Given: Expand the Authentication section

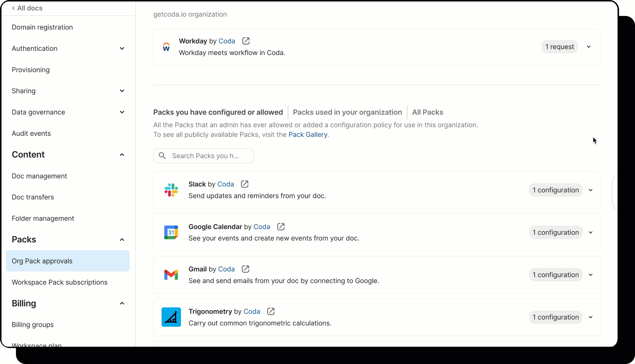Looking at the screenshot, I should pos(122,48).
